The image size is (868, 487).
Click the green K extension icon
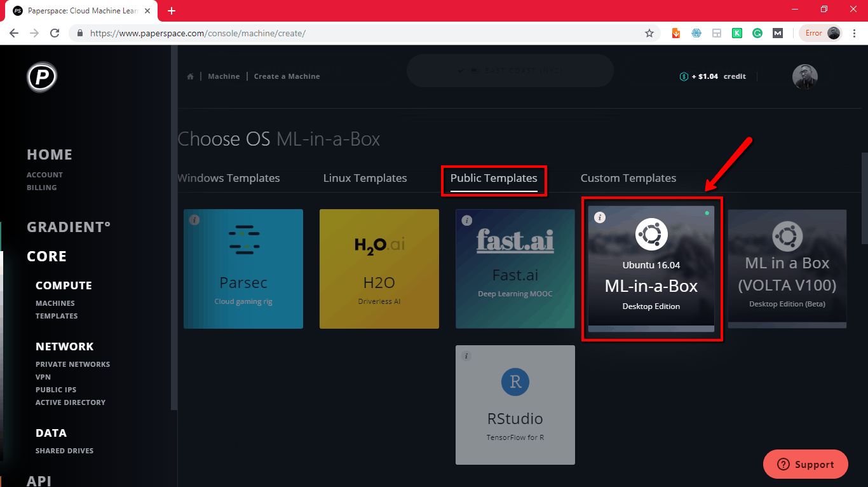tap(737, 33)
